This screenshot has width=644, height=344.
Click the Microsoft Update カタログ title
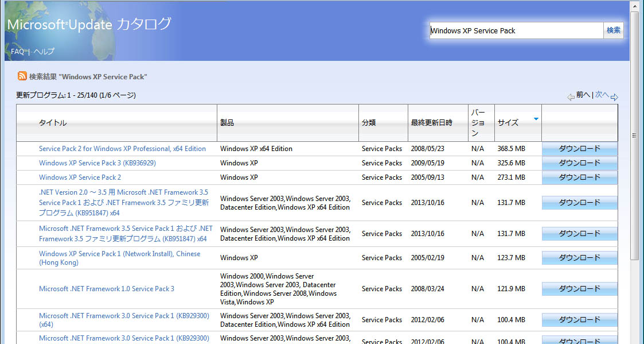[x=89, y=24]
